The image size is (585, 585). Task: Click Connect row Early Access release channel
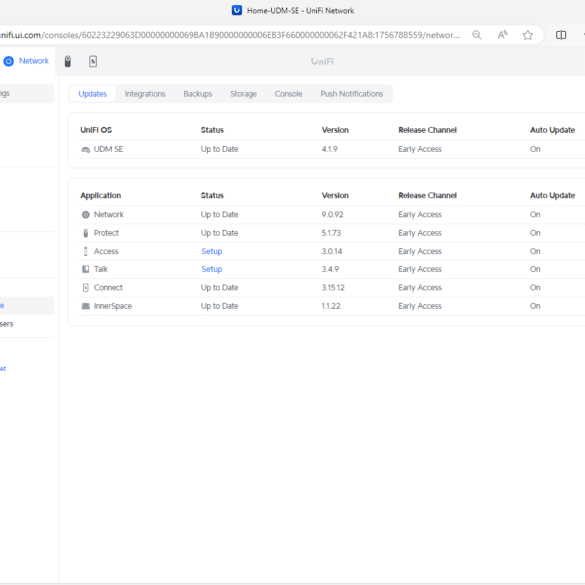point(420,288)
